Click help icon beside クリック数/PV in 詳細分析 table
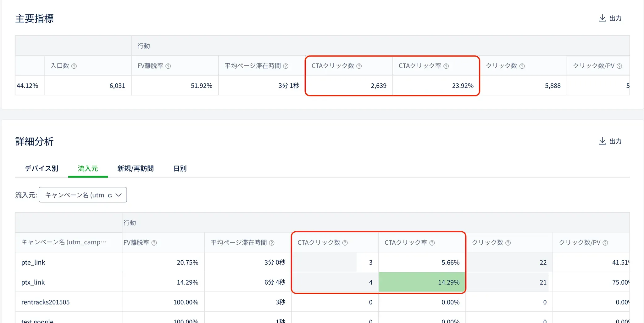 [x=605, y=243]
